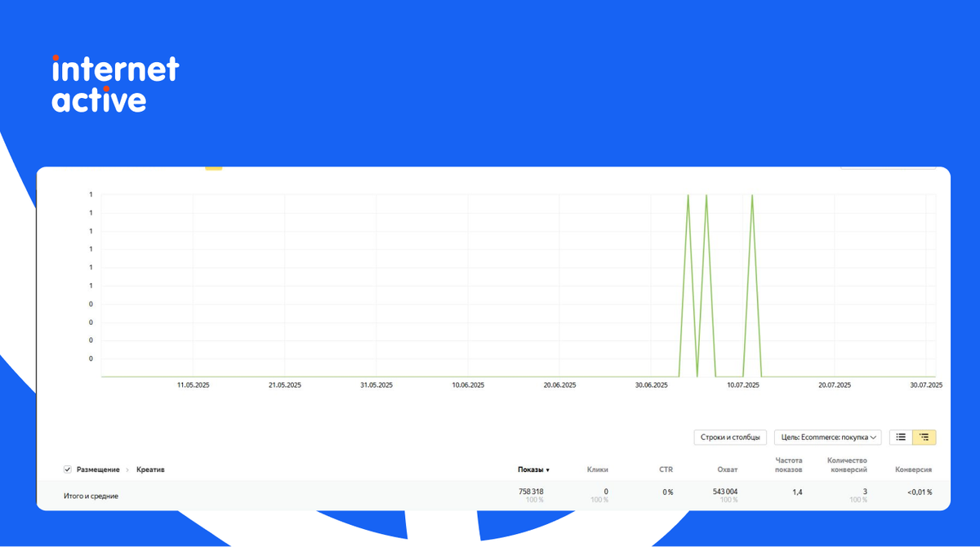This screenshot has width=980, height=547.
Task: Sort by Частота показов column
Action: click(x=788, y=465)
